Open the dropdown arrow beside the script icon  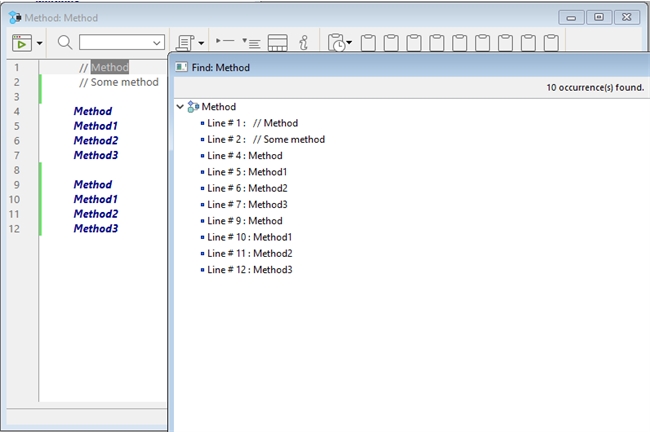201,43
